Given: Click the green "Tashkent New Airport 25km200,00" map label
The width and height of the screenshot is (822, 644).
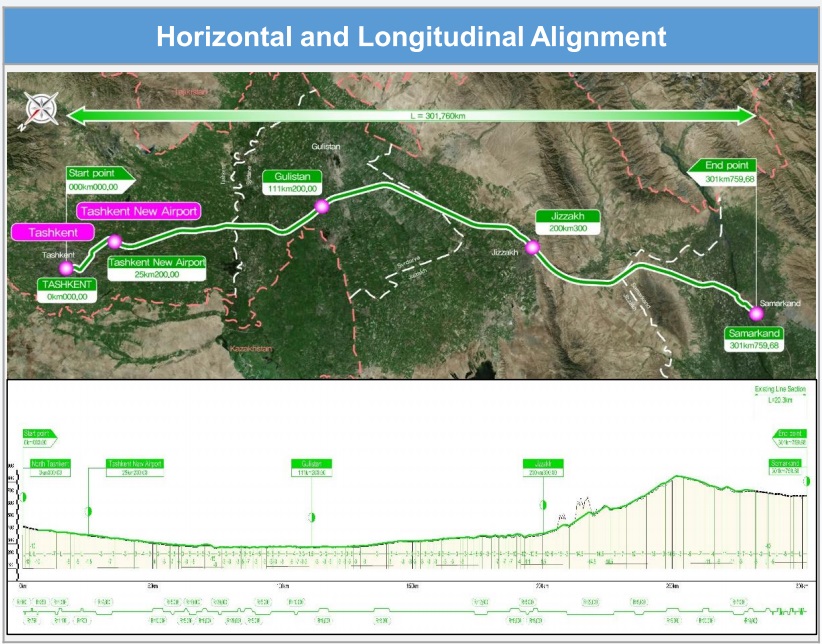Looking at the screenshot, I should (156, 269).
